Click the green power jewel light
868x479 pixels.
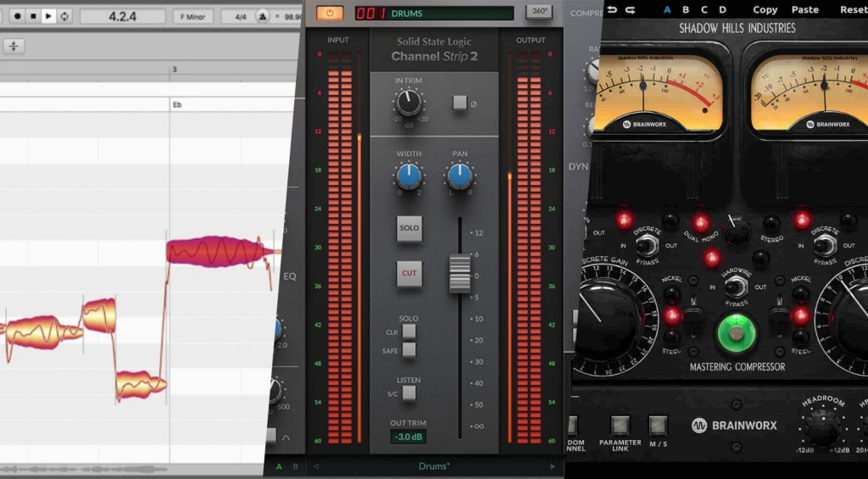[x=737, y=333]
